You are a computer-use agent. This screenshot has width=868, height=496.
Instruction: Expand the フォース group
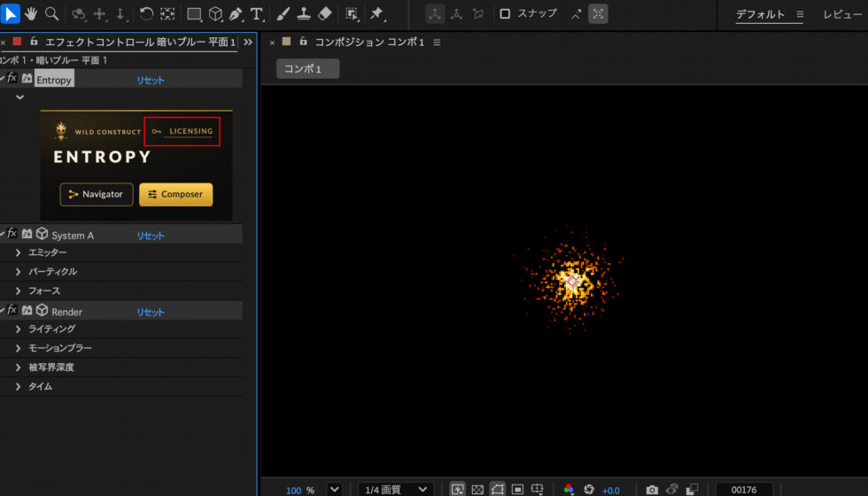click(x=18, y=291)
